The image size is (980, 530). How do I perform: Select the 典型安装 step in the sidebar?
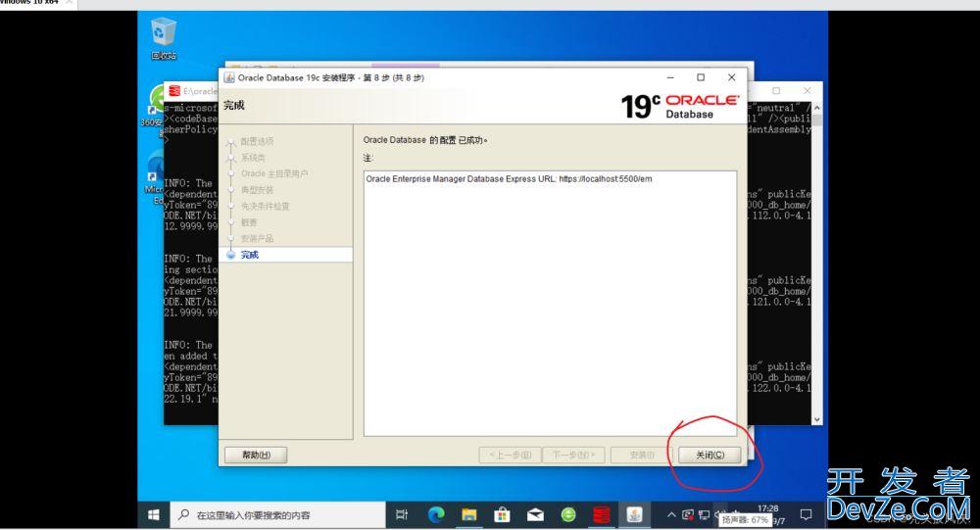257,190
